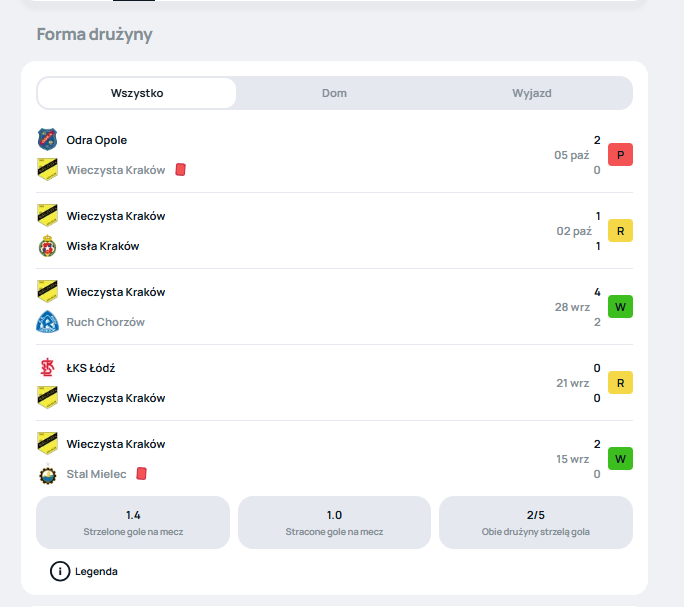The width and height of the screenshot is (684, 607).
Task: Click the red card icon beside Stal Mielec
Action: 142,474
